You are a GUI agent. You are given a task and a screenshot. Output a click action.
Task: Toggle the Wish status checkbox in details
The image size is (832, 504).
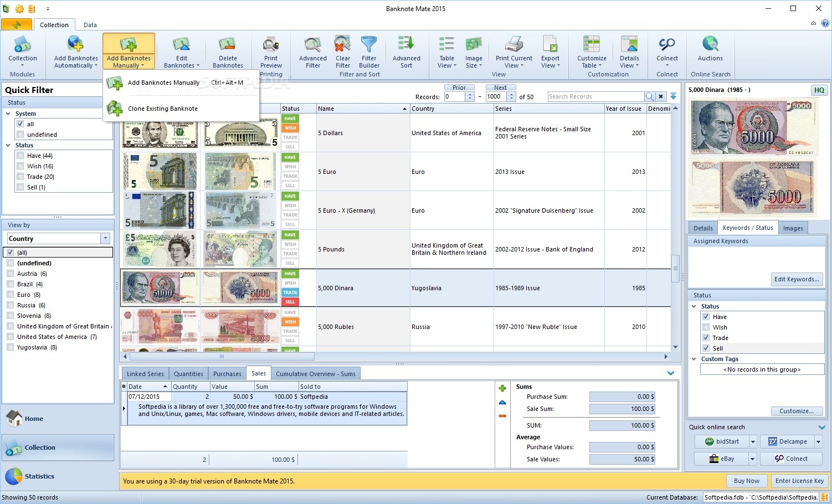click(x=706, y=327)
